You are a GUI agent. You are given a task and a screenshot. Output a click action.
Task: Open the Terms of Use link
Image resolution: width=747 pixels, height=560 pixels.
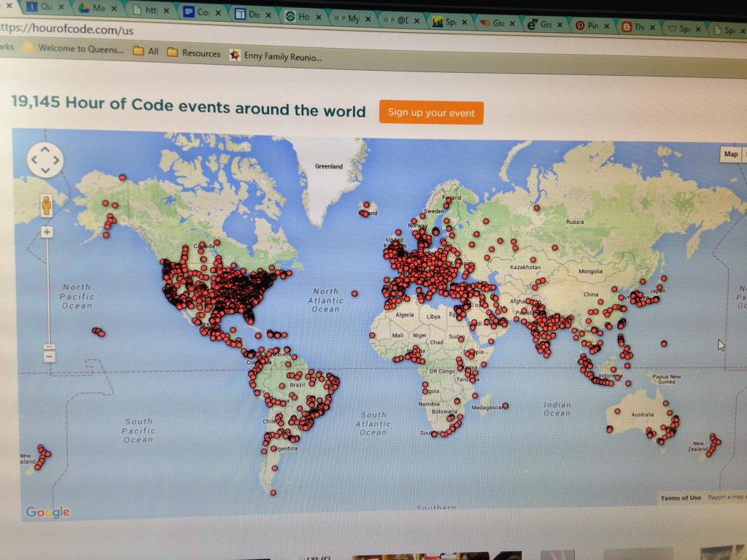[680, 497]
